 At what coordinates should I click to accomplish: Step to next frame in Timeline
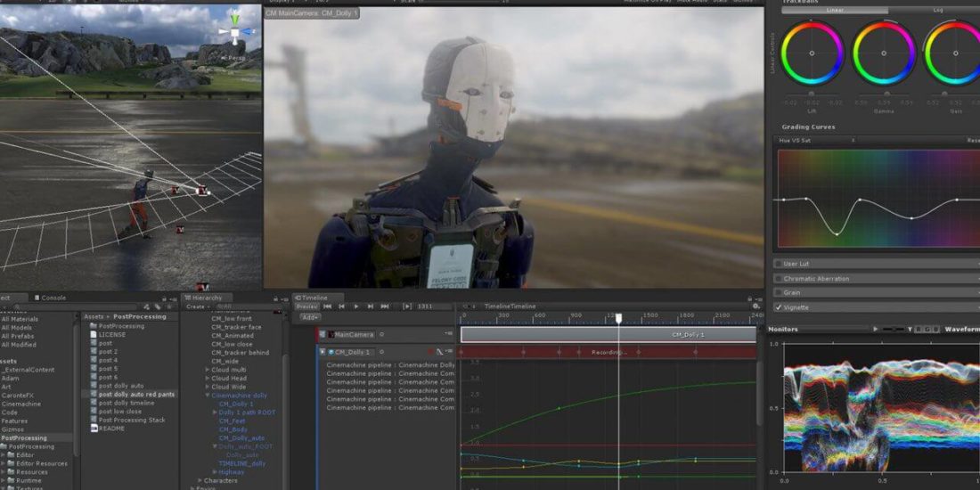click(371, 306)
